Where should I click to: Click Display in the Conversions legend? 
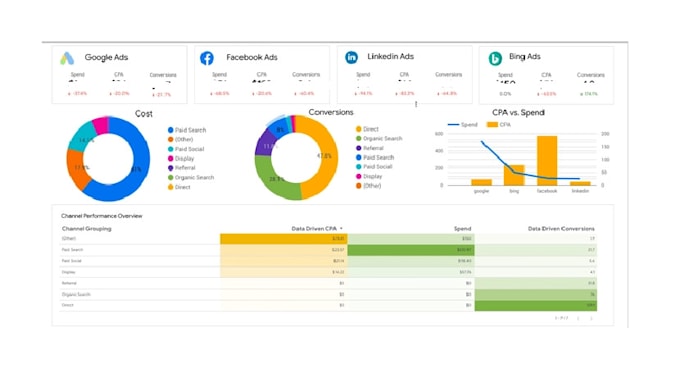369,176
